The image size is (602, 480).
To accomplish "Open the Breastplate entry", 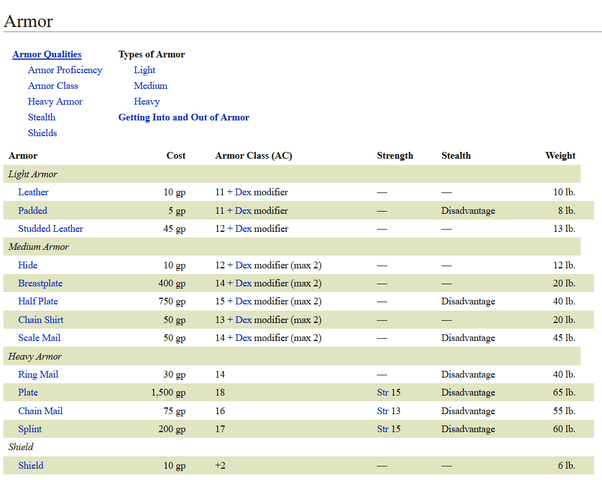I will [40, 283].
